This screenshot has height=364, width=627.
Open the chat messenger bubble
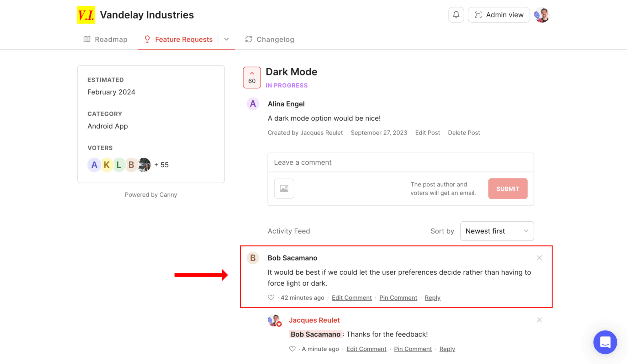[605, 342]
